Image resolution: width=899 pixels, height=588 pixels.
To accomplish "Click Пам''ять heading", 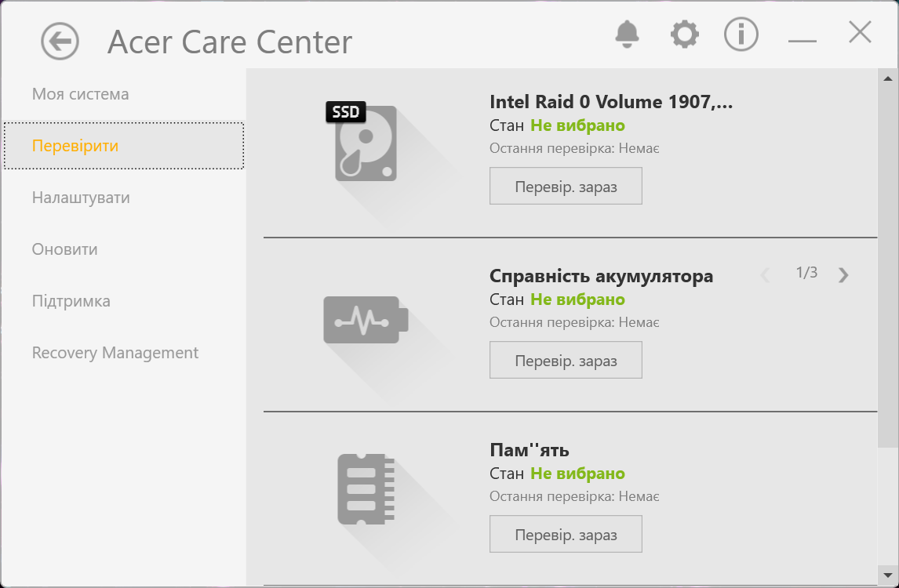I will click(530, 450).
